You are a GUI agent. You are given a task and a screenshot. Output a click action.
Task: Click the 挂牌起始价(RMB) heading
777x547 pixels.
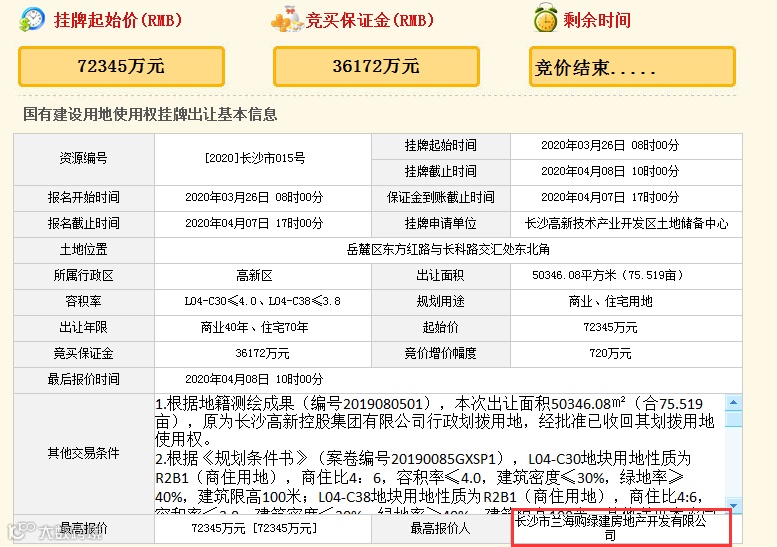tap(118, 20)
